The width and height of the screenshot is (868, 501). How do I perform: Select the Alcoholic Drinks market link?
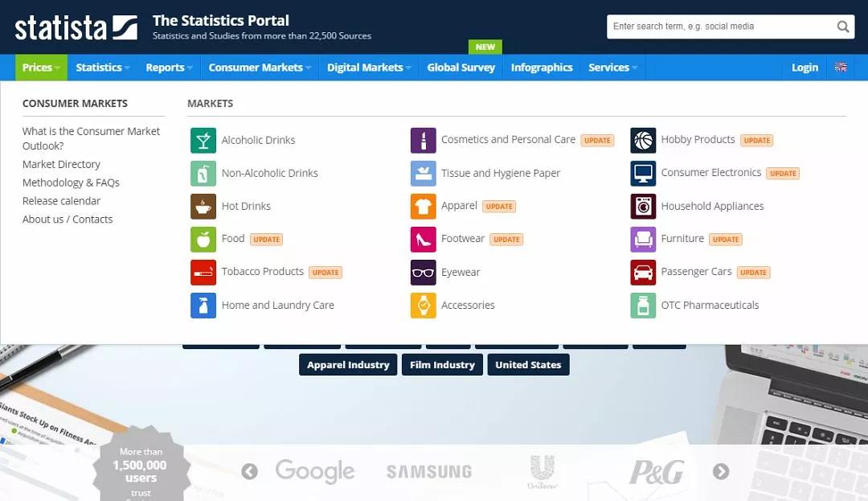[259, 140]
